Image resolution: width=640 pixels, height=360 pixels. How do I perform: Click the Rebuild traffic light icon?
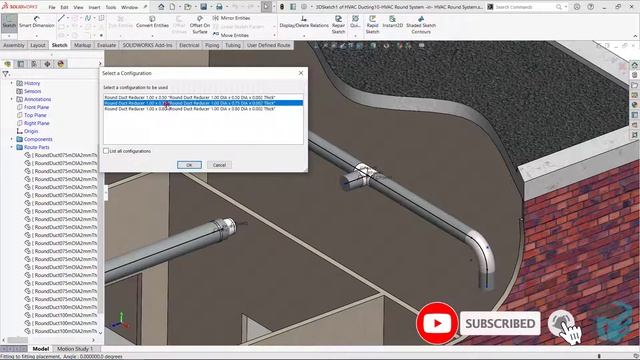[x=282, y=7]
